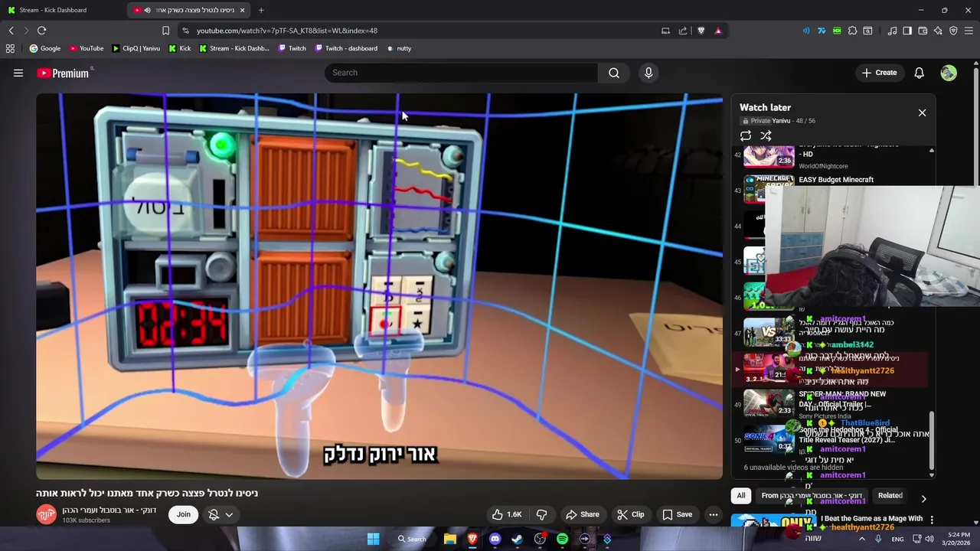Open music playlist note icon in toolbar

892,31
